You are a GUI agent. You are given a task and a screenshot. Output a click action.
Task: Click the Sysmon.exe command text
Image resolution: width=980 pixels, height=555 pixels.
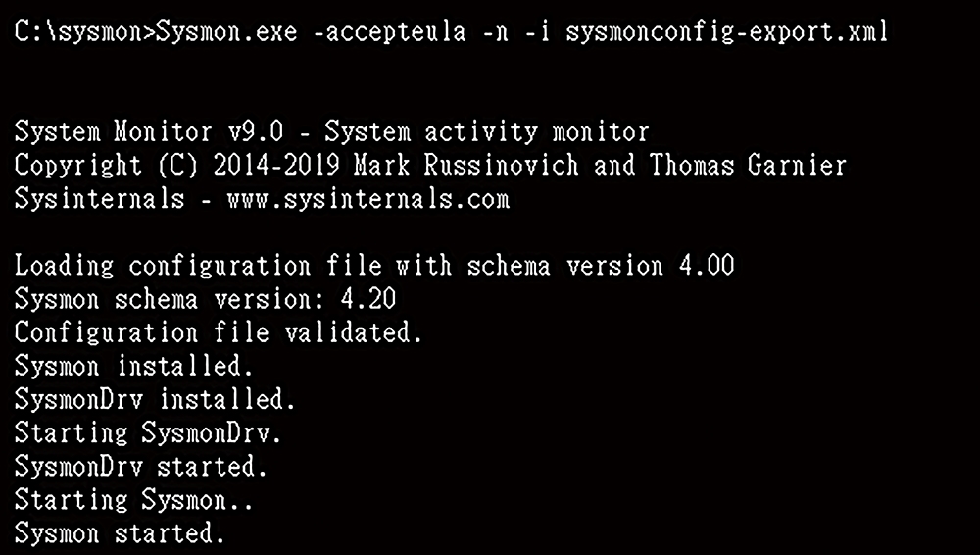(227, 32)
